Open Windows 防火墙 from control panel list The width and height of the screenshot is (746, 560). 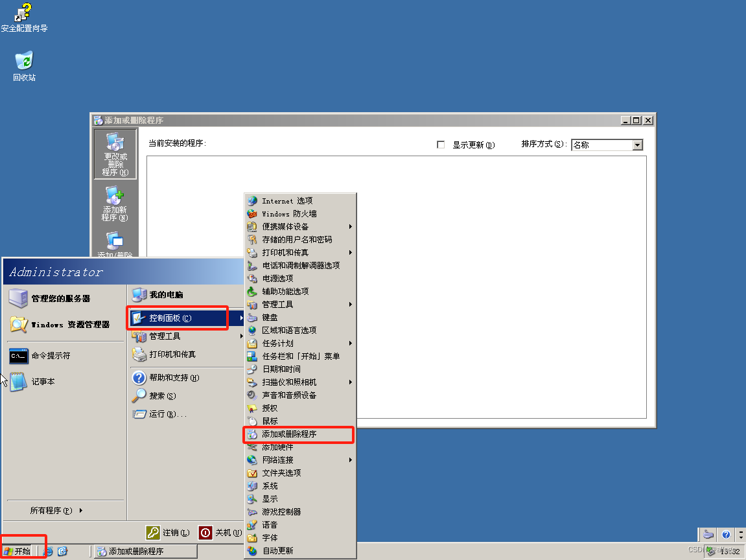(300, 214)
